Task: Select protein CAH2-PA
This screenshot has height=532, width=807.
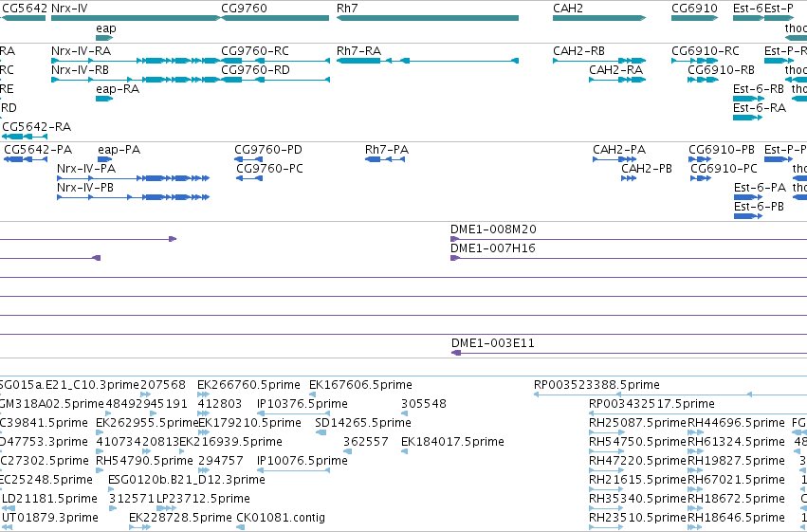Action: click(614, 159)
